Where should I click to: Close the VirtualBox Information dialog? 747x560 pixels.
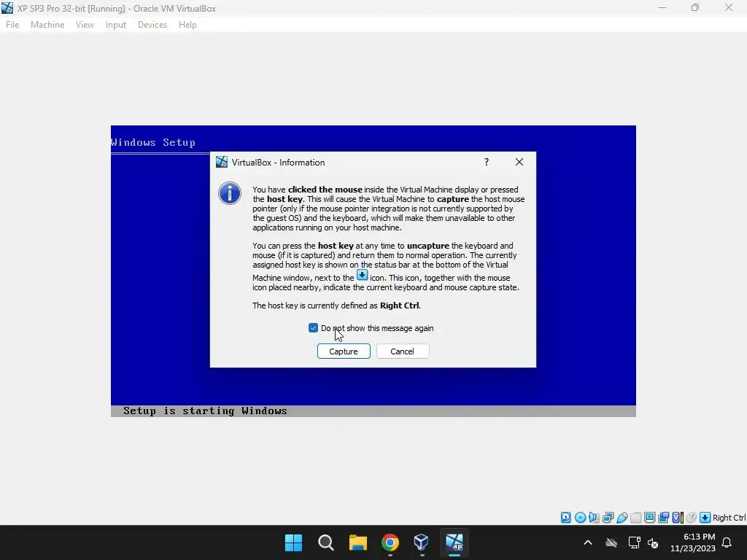click(x=519, y=162)
